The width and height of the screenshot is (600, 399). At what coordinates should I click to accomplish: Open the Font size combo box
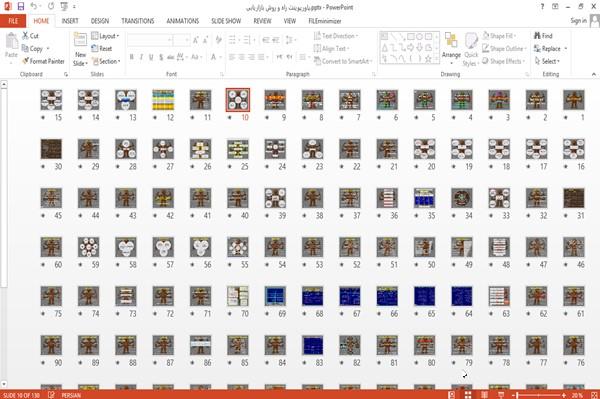181,40
